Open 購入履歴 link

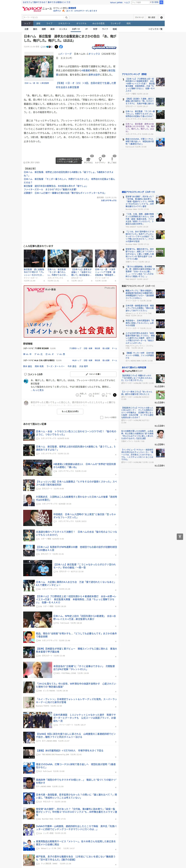click(x=152, y=18)
